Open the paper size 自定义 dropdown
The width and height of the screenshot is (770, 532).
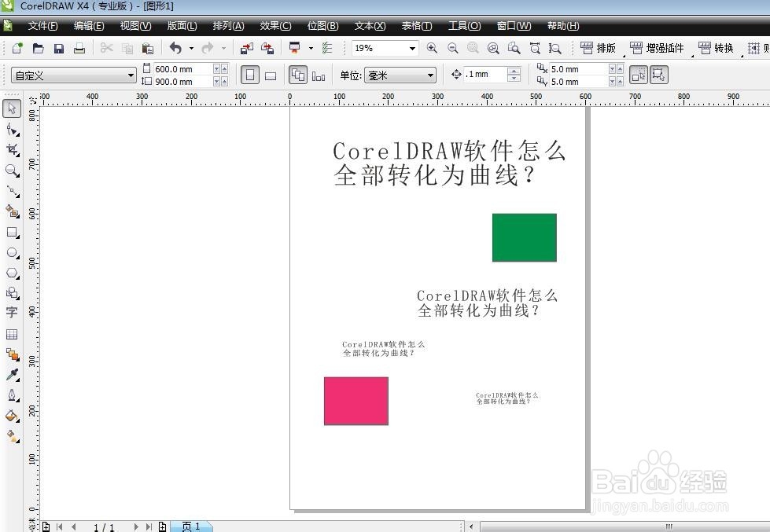(74, 75)
